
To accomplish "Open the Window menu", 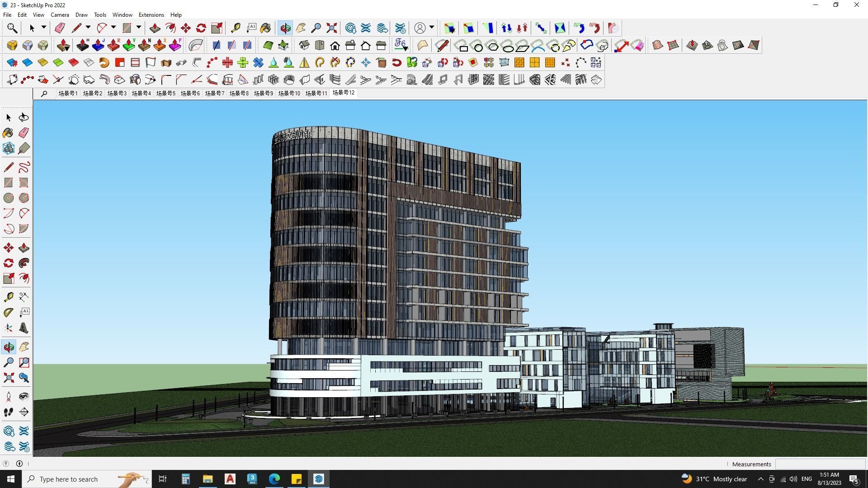I will click(122, 15).
